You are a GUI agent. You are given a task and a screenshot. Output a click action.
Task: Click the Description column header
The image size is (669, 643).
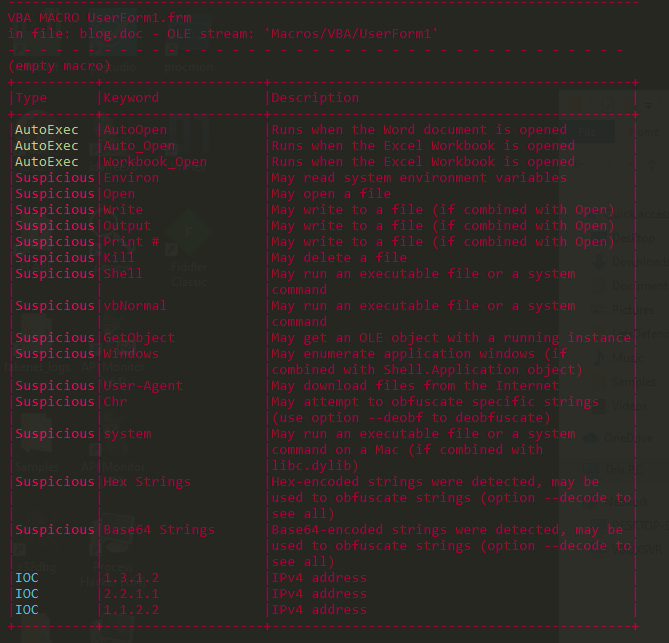(315, 98)
